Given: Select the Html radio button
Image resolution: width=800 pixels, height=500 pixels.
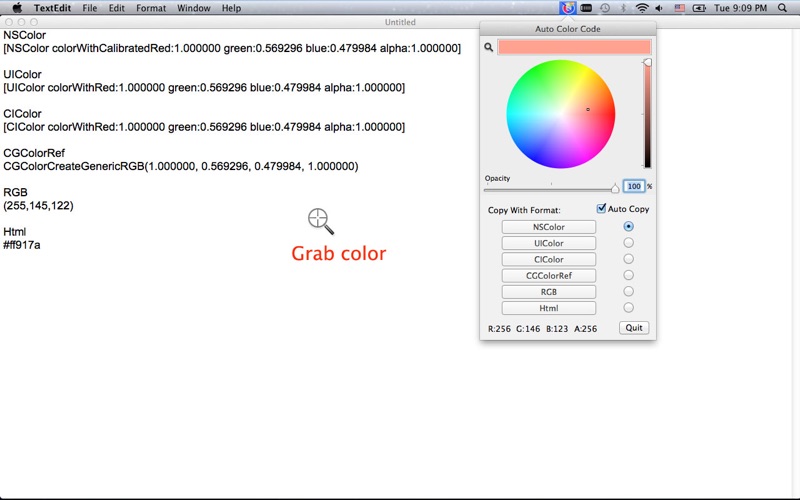Looking at the screenshot, I should click(629, 308).
